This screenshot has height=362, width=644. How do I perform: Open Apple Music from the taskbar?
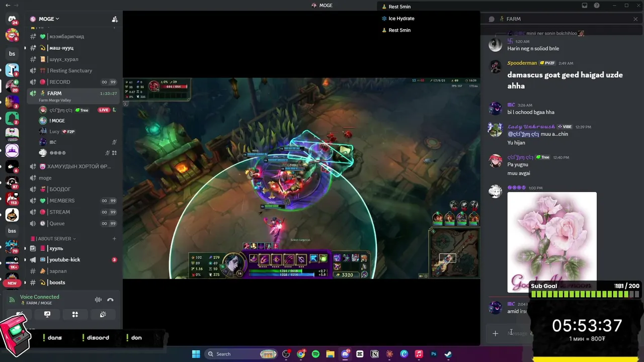click(x=419, y=354)
